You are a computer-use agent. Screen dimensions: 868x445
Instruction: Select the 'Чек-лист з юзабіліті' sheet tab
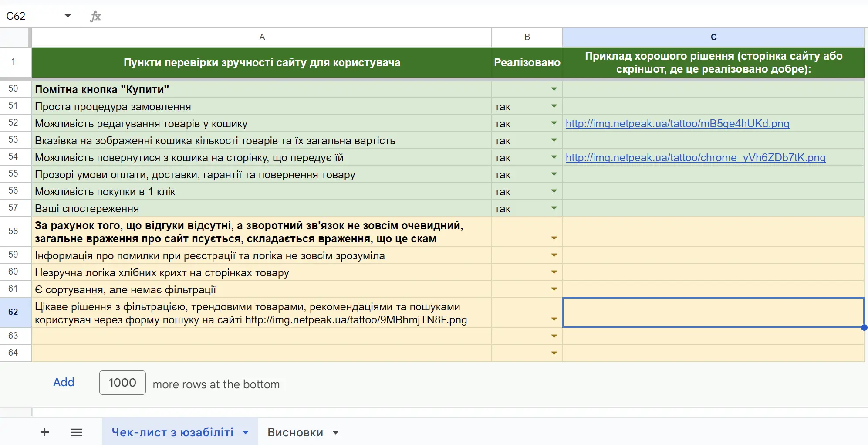(172, 432)
